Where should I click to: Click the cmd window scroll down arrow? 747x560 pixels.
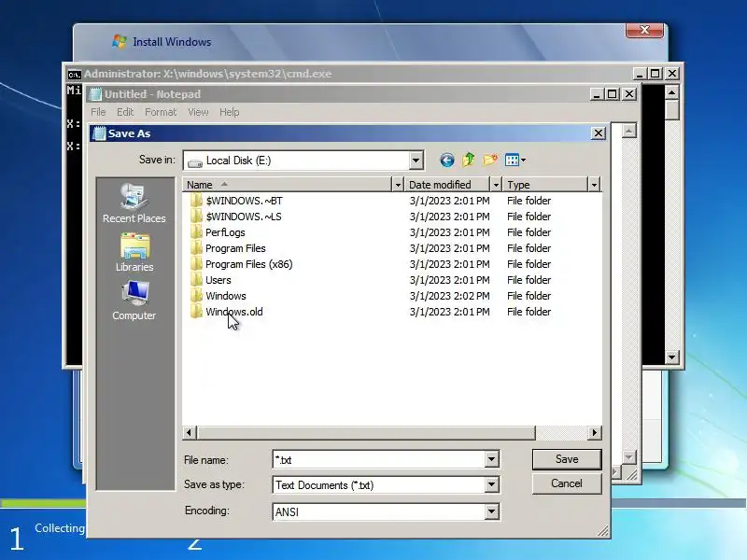[x=671, y=357]
